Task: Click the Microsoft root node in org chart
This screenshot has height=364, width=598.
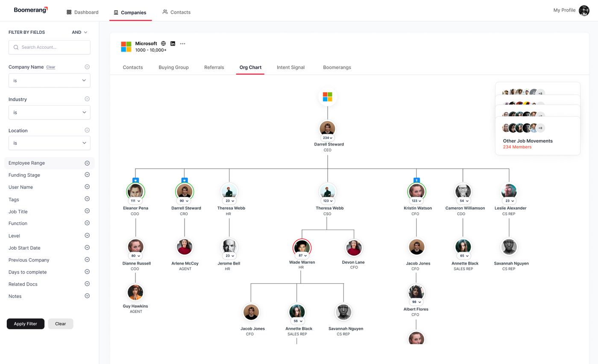Action: 328,97
